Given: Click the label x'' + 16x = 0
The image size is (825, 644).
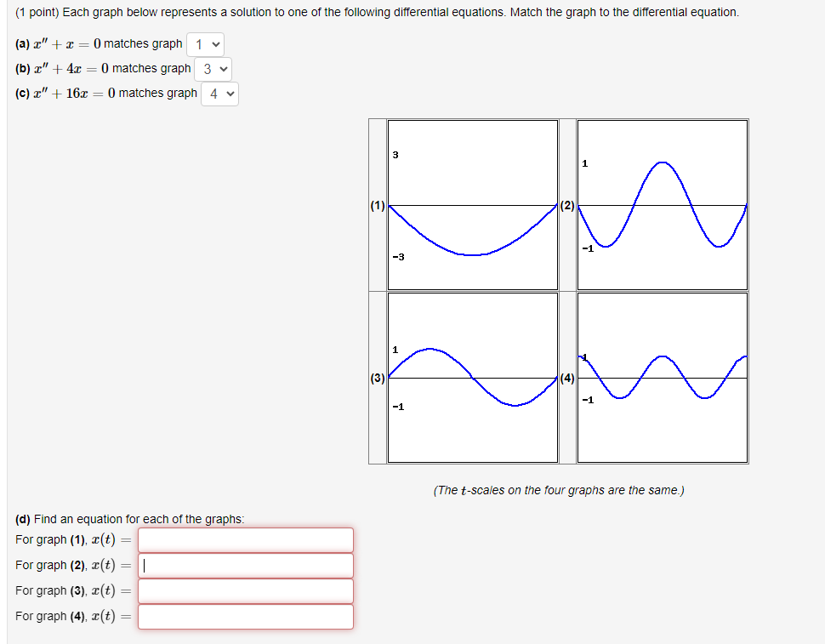Looking at the screenshot, I should click(75, 94).
